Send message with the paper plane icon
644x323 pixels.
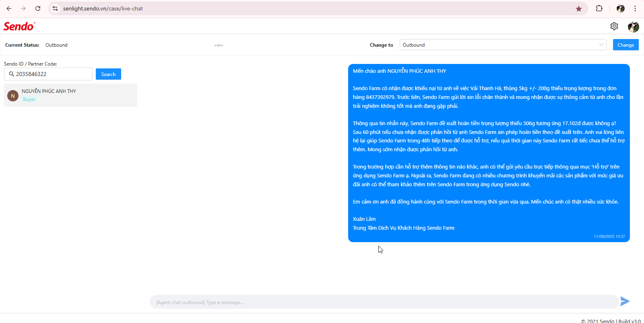point(625,301)
